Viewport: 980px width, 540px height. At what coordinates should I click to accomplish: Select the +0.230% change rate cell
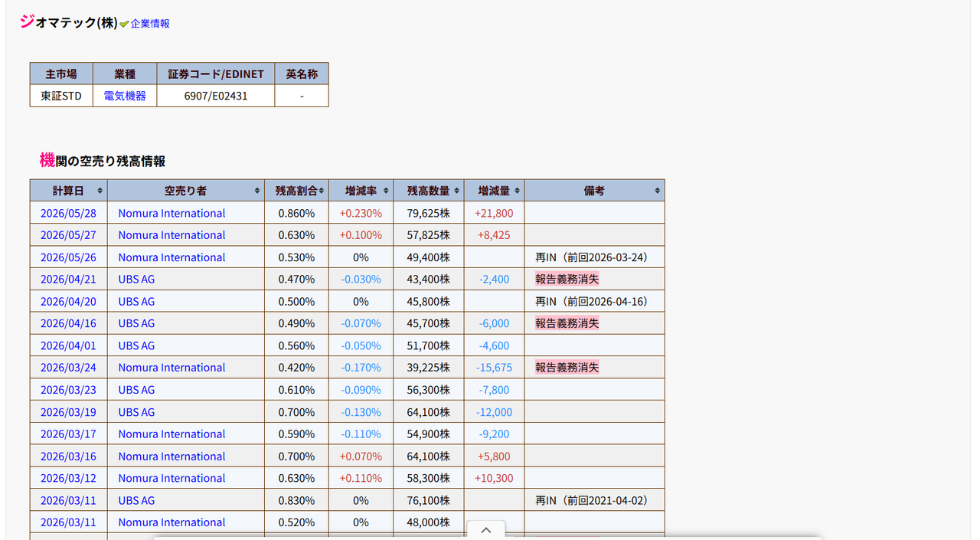pos(361,213)
